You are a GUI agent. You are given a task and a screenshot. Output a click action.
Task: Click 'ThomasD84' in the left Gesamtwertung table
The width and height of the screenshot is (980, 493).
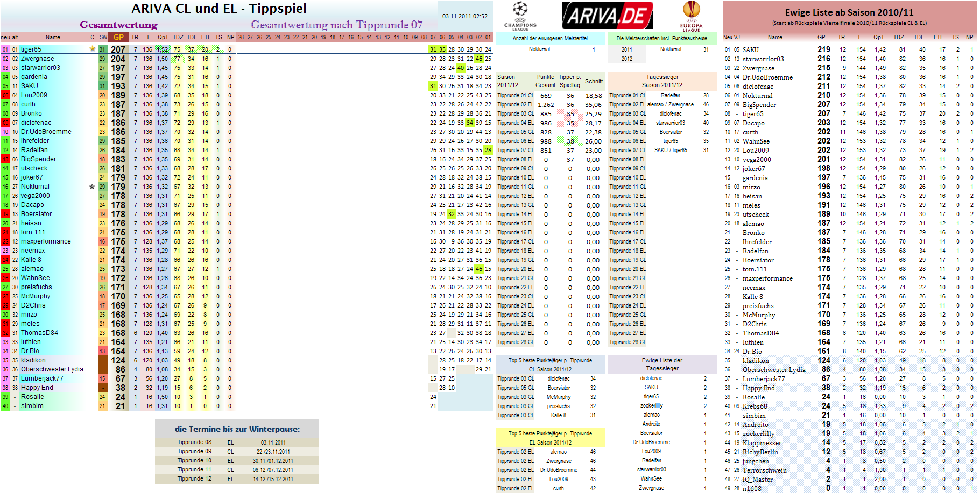click(x=39, y=333)
